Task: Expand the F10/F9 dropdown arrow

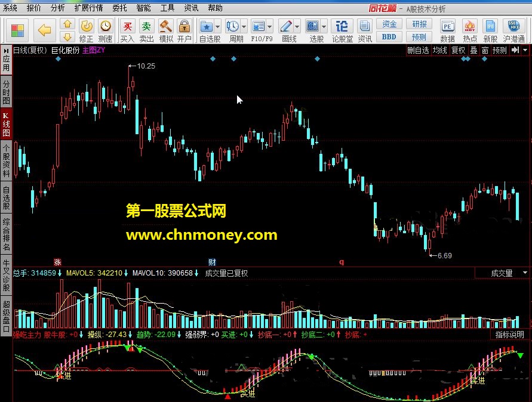Action: click(269, 26)
